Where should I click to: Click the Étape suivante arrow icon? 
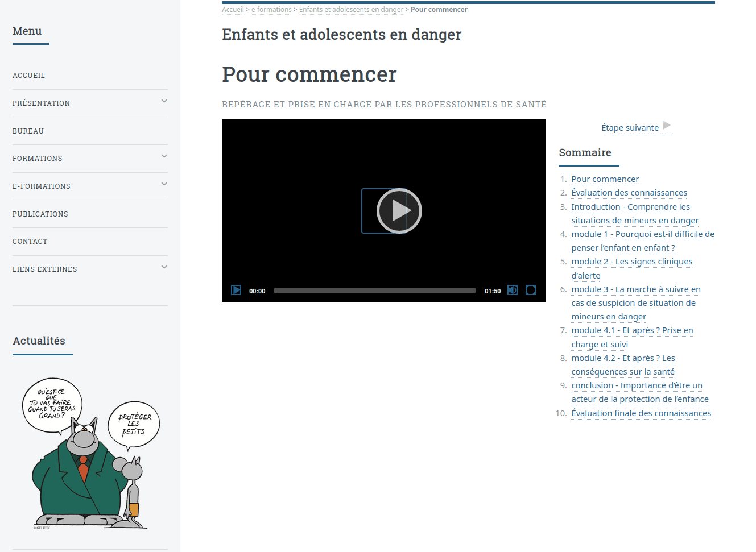667,126
